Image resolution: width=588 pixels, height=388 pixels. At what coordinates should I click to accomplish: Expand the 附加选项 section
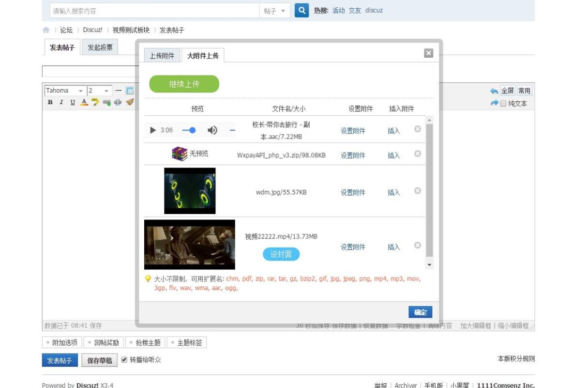pos(62,342)
